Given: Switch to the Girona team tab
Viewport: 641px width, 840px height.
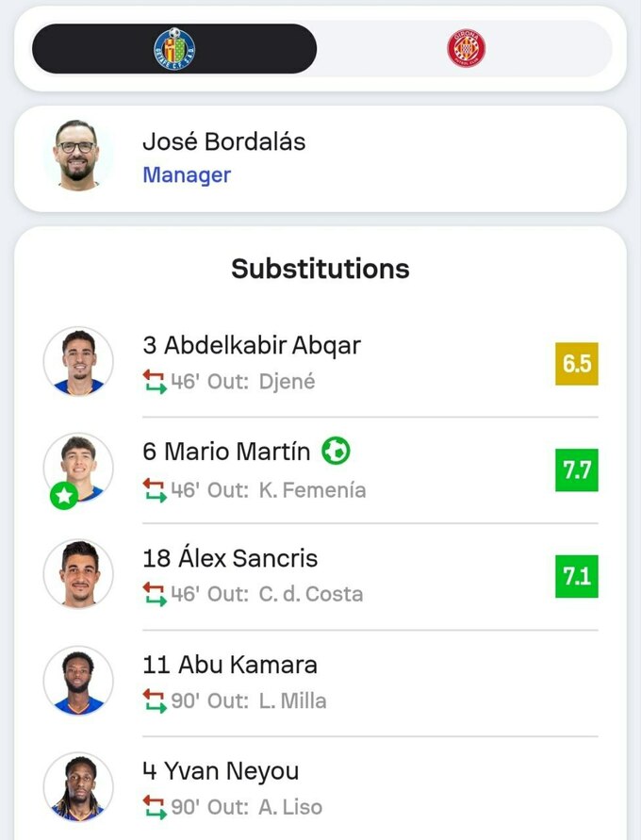Looking at the screenshot, I should point(466,48).
